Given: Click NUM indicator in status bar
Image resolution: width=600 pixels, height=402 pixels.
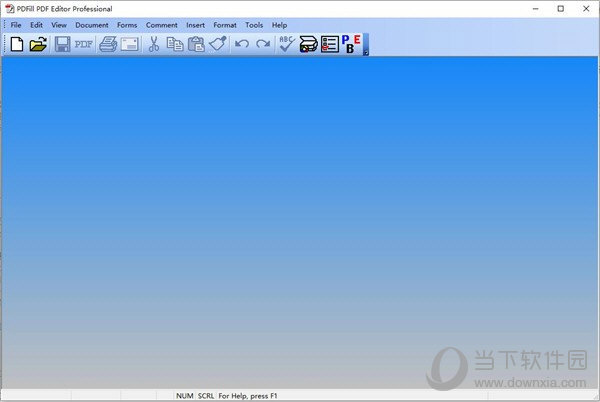Looking at the screenshot, I should point(184,396).
